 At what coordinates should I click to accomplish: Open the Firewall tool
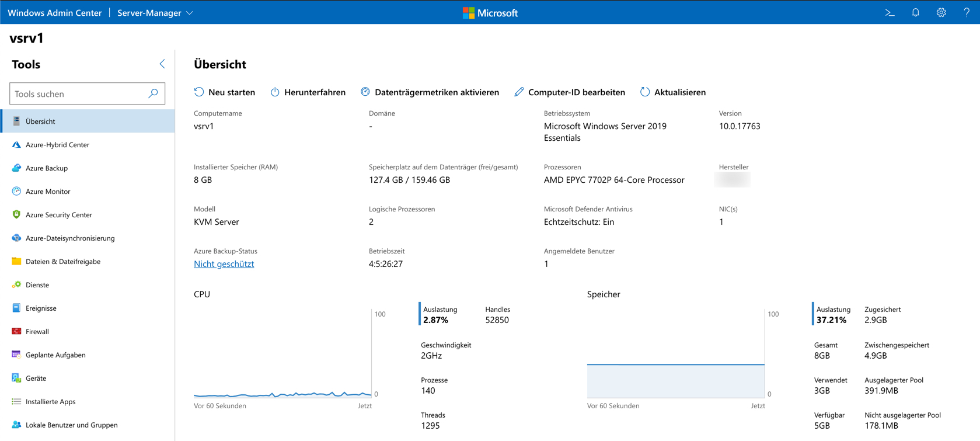(88, 331)
